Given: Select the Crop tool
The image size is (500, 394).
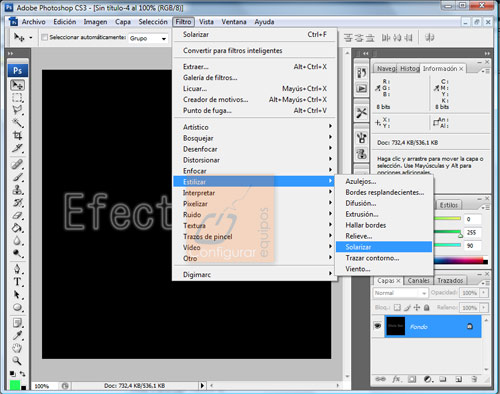Looking at the screenshot, I should point(17,135).
